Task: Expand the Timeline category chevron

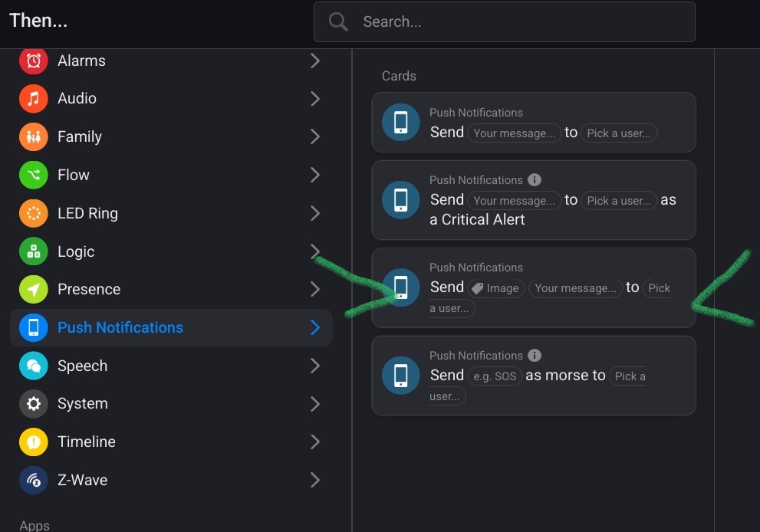Action: pyautogui.click(x=314, y=442)
